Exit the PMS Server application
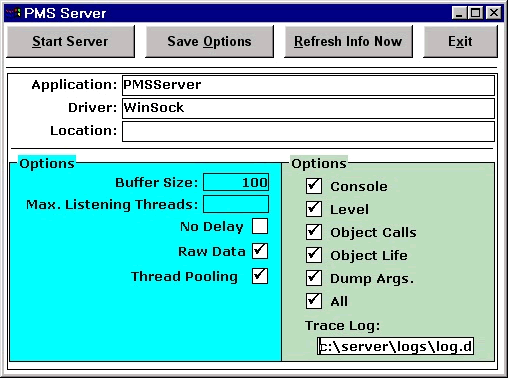 (x=460, y=42)
